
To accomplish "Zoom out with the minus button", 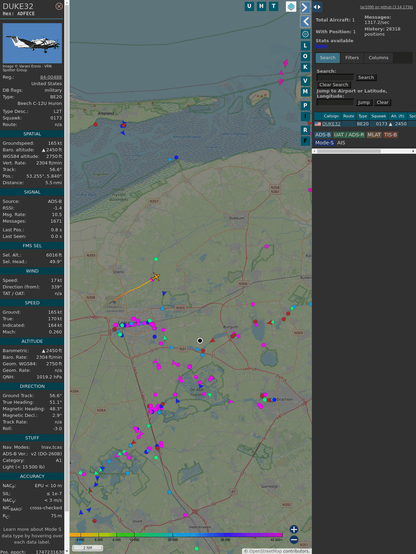I will point(294,540).
